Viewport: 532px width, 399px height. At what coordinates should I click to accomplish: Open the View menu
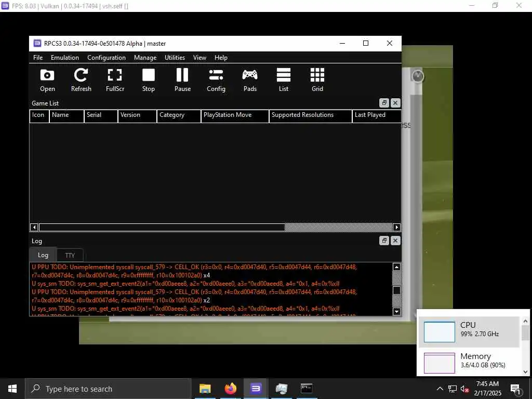200,58
